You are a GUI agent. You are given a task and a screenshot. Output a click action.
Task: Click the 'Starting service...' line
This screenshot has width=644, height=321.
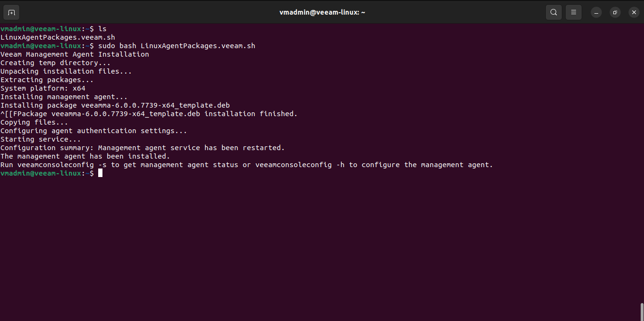(41, 139)
